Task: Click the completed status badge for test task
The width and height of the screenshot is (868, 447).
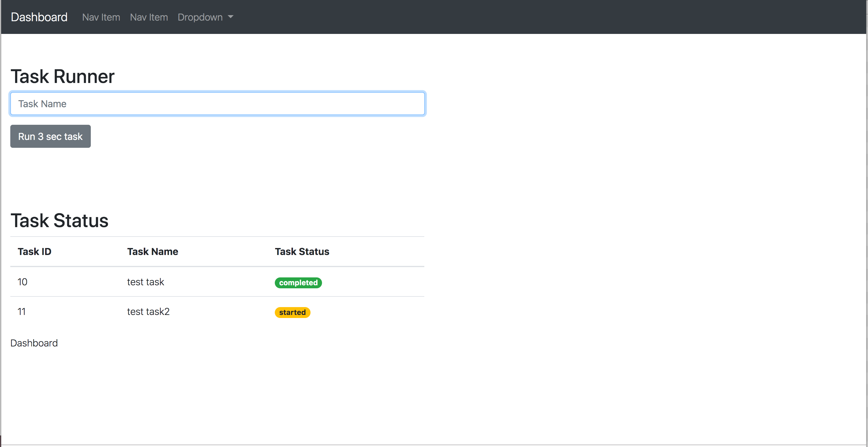Action: coord(298,283)
